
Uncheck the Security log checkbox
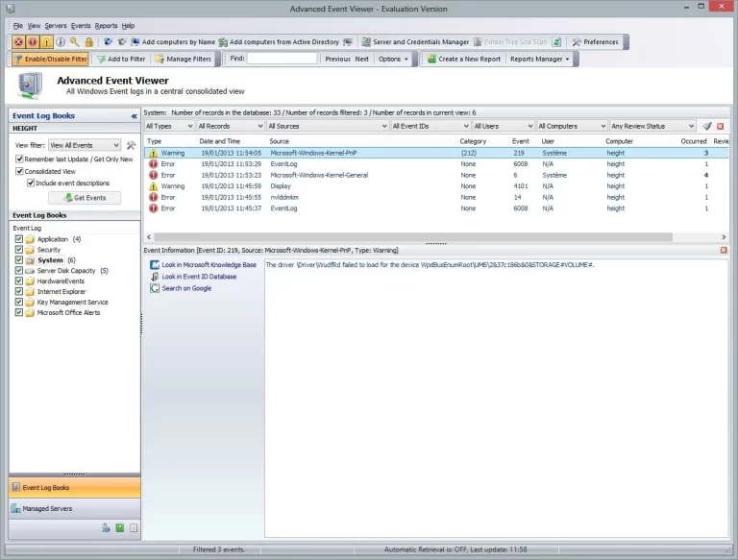coord(19,250)
